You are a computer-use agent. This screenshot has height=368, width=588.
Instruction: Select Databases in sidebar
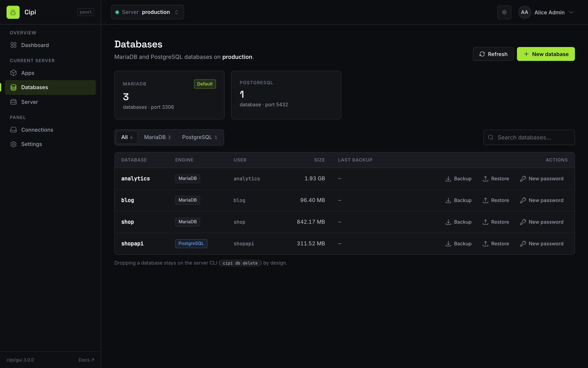pos(50,87)
